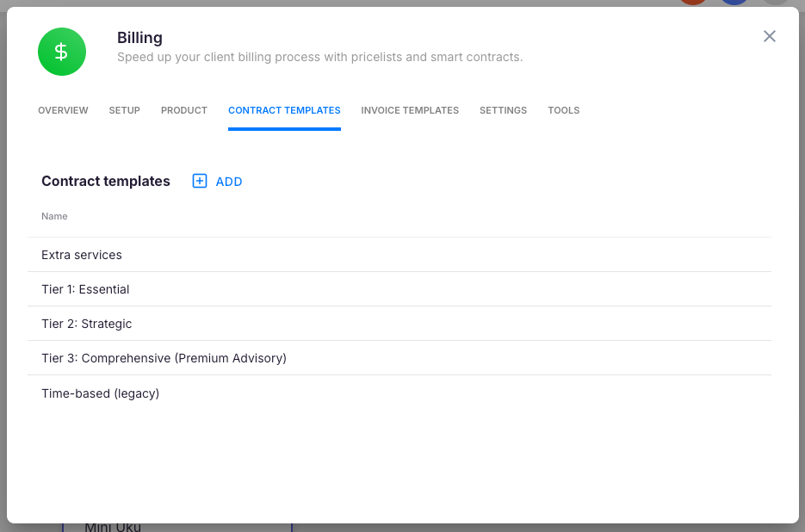Viewport: 805px width, 532px height.
Task: Close the Billing dialog with the X
Action: 770,36
